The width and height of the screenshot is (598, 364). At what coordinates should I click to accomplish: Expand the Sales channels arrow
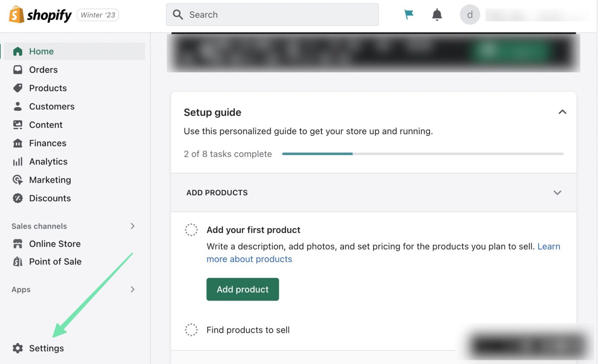click(x=133, y=226)
